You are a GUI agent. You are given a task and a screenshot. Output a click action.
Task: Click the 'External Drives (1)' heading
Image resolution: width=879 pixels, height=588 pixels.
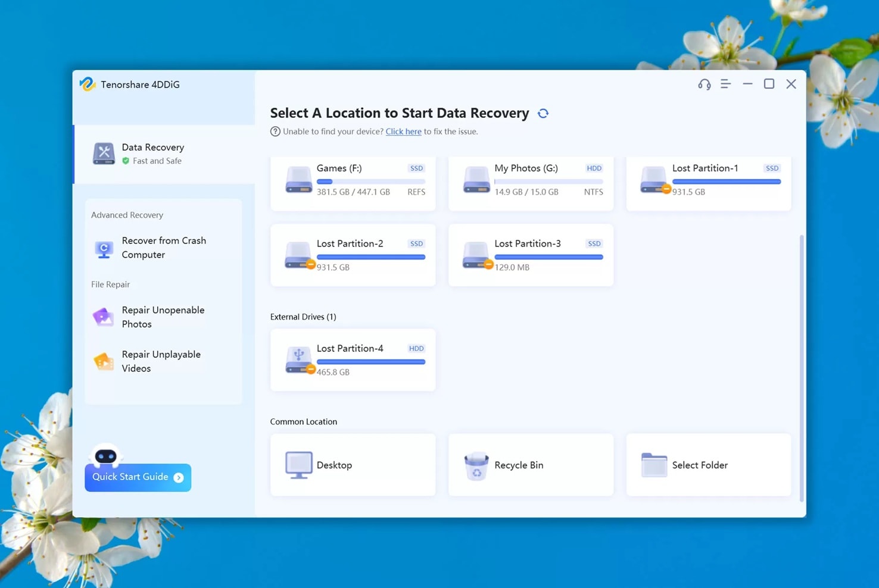pos(303,317)
